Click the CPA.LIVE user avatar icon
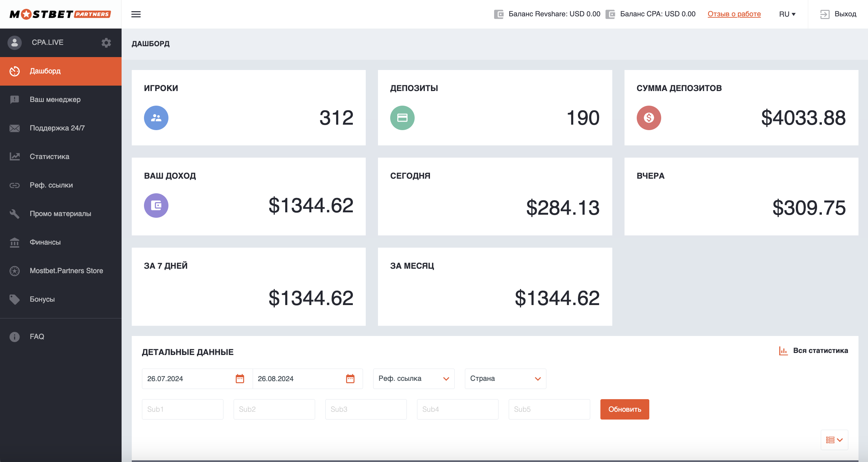 [x=15, y=42]
